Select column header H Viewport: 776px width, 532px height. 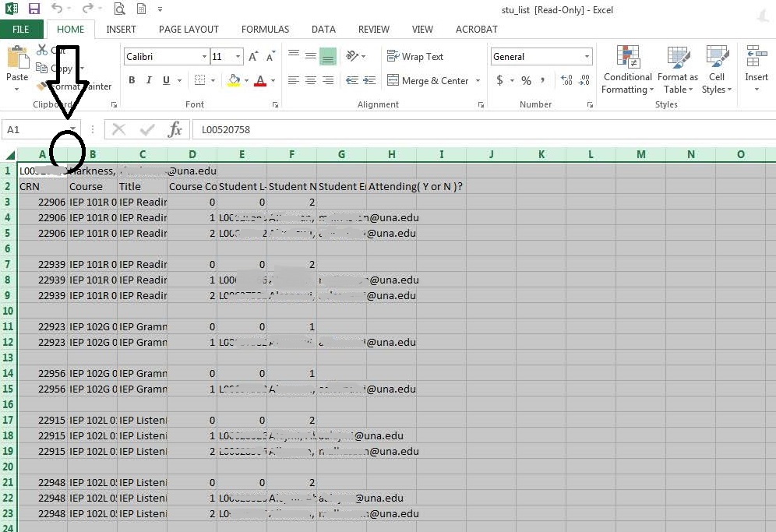coord(391,154)
